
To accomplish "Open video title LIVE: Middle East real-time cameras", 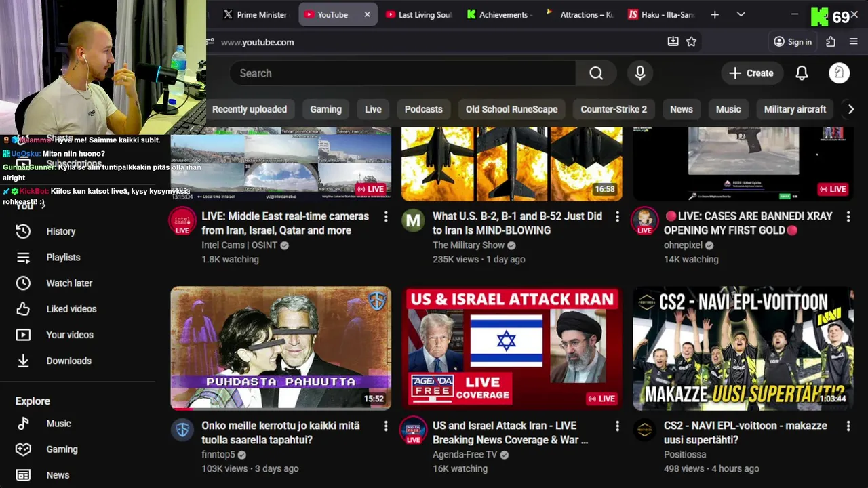I will [x=285, y=223].
